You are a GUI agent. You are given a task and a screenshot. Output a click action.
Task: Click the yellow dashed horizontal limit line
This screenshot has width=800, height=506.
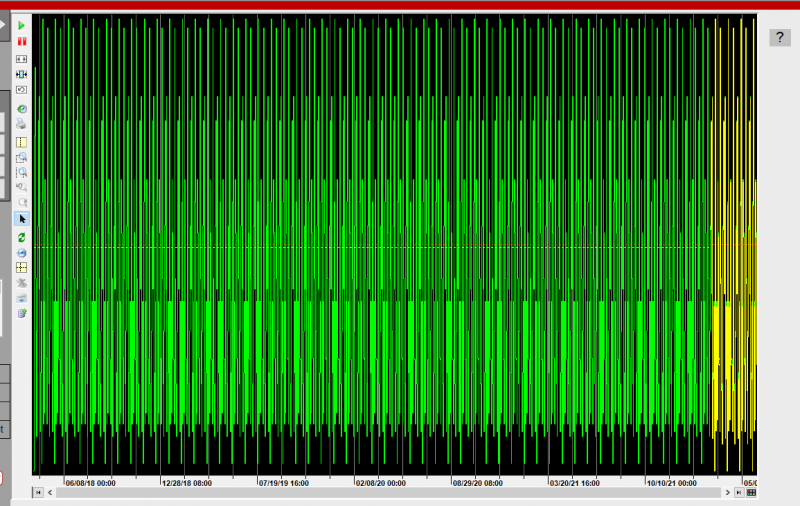pyautogui.click(x=372, y=247)
